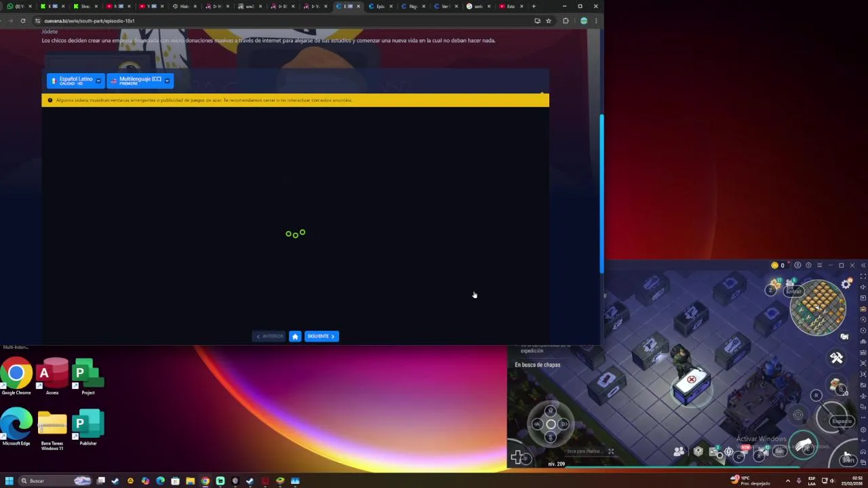Click the virtual joystick center
The image size is (868, 488).
click(x=551, y=424)
